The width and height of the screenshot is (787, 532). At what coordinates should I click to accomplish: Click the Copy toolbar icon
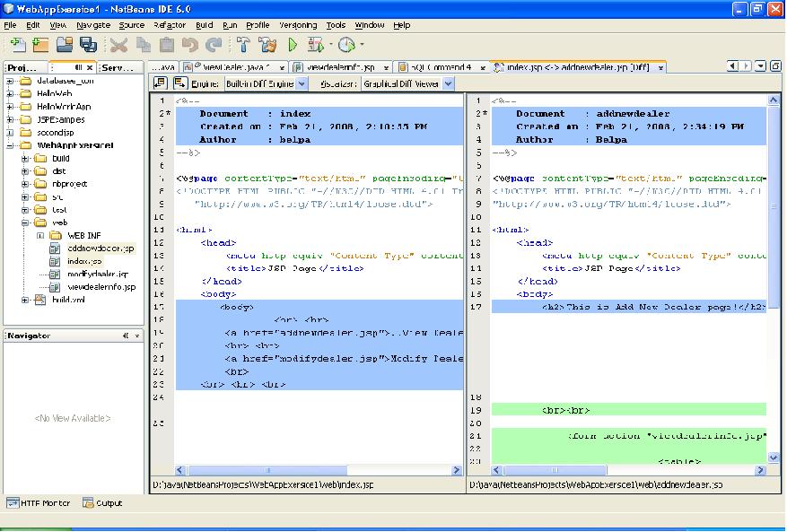pyautogui.click(x=144, y=46)
